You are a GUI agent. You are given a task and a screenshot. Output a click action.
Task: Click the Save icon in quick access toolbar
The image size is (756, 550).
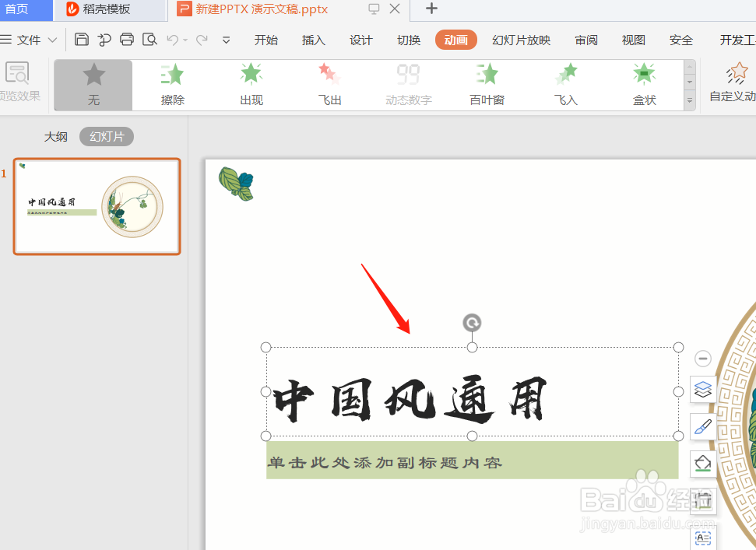[x=82, y=38]
